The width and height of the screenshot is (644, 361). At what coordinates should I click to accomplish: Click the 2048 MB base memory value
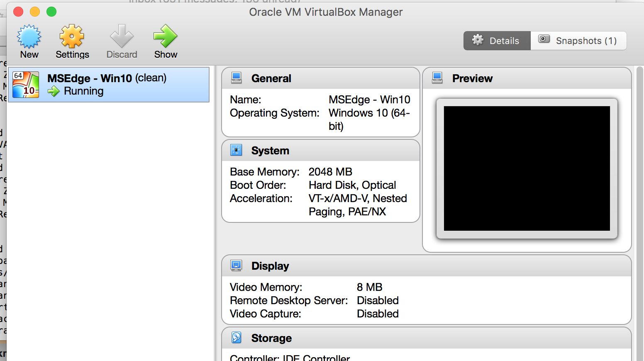[x=330, y=172]
